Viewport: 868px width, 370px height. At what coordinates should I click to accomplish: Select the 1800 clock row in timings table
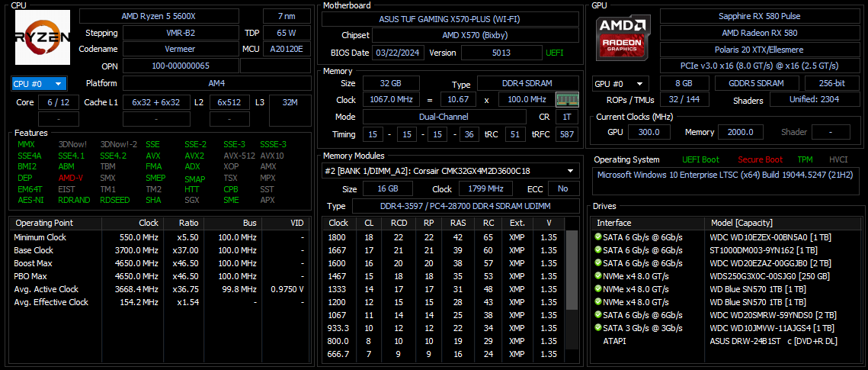(x=444, y=237)
